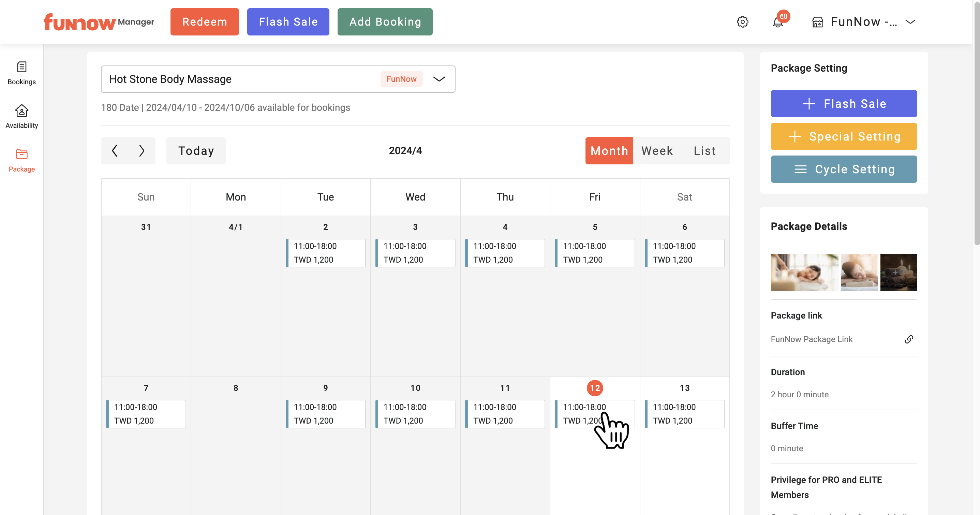Add a Special Setting
980x515 pixels.
point(844,136)
